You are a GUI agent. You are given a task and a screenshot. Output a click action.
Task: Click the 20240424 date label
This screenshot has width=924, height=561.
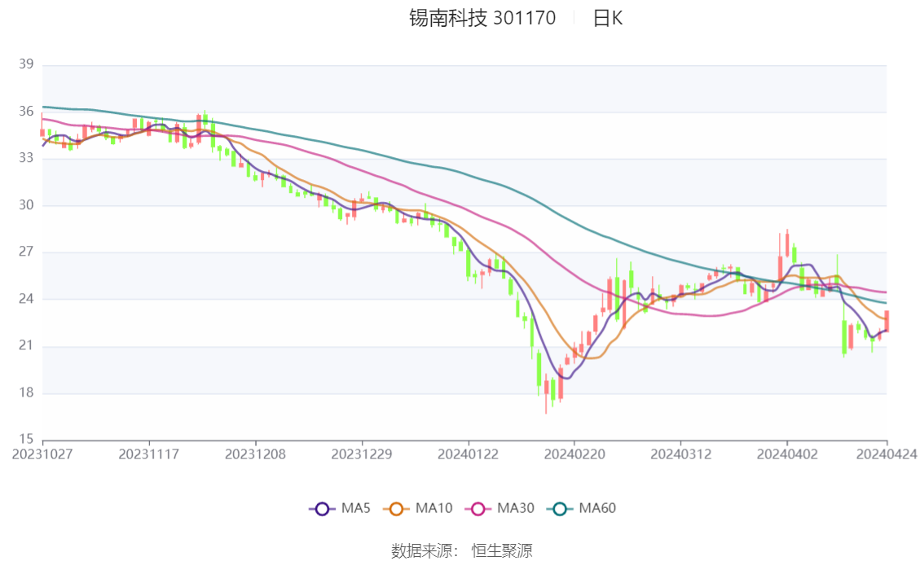887,454
